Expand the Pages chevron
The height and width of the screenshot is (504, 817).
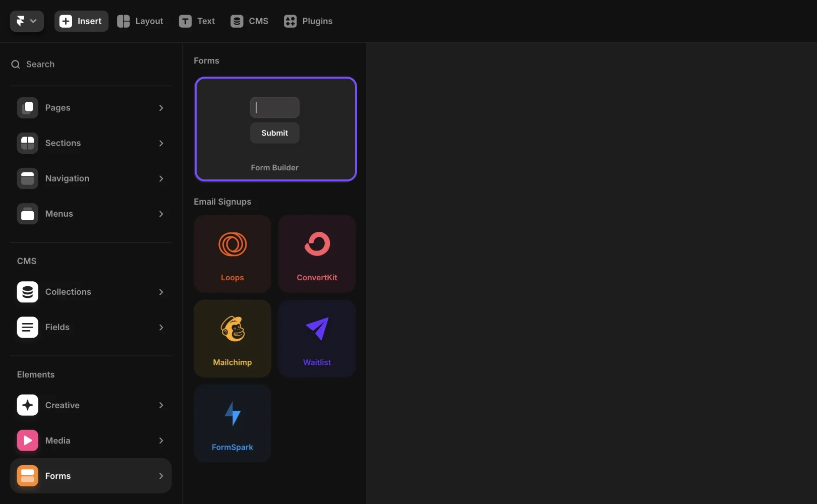coord(161,108)
